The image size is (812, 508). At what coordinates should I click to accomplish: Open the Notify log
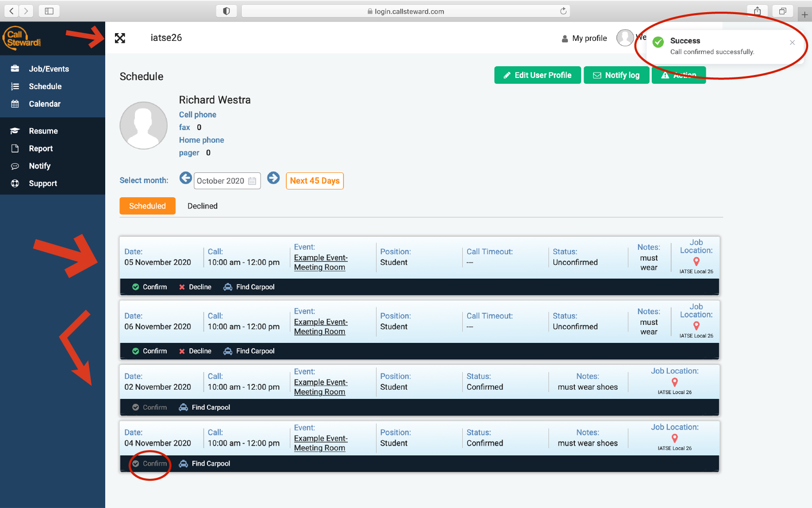coord(616,75)
